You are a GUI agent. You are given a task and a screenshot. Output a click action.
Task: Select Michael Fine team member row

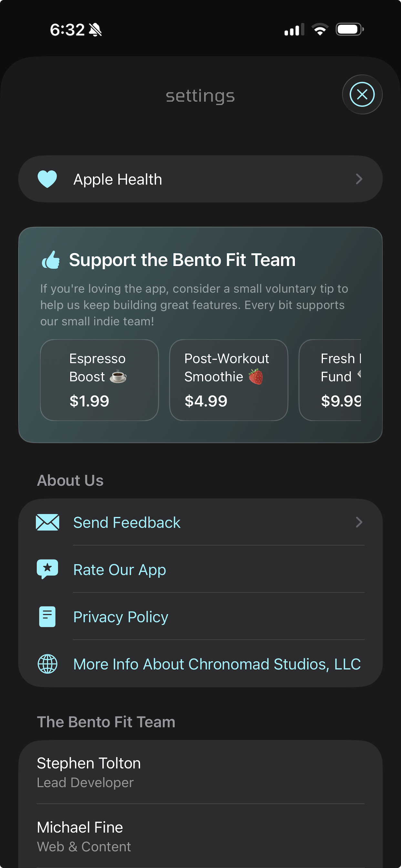[x=200, y=836]
